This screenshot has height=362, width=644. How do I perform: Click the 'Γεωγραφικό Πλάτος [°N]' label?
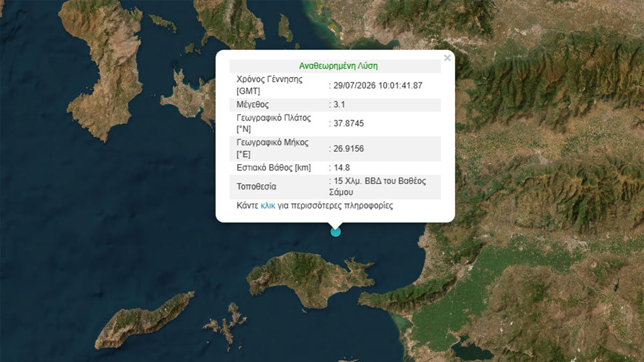[x=274, y=123]
